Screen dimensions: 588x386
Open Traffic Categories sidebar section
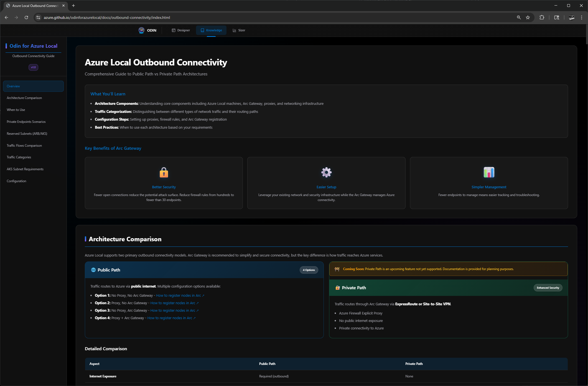pos(19,157)
